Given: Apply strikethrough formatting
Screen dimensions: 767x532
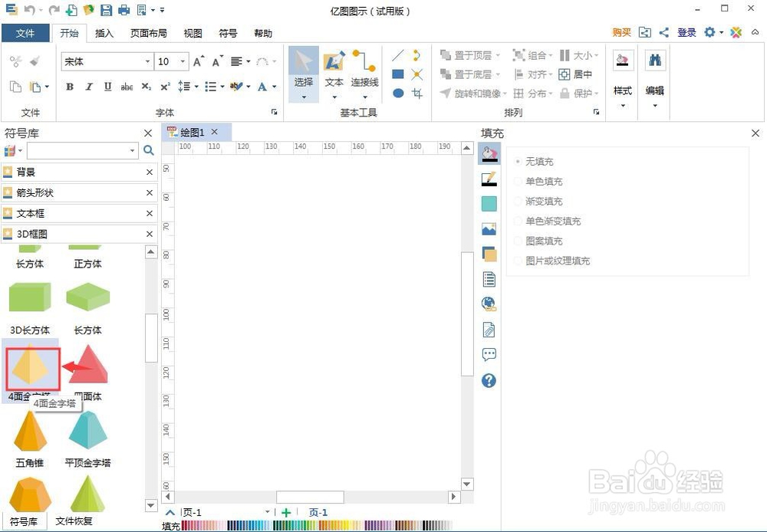Looking at the screenshot, I should point(127,87).
